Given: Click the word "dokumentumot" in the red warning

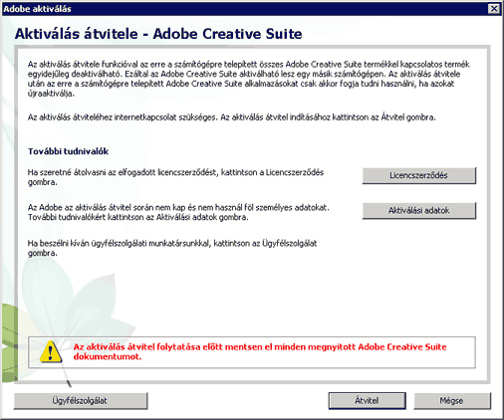Looking at the screenshot, I should tap(108, 357).
